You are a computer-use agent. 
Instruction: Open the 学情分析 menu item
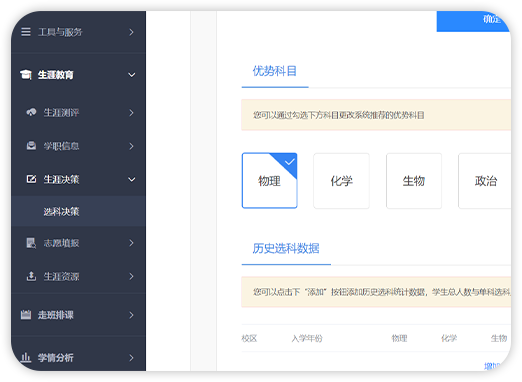pyautogui.click(x=78, y=358)
